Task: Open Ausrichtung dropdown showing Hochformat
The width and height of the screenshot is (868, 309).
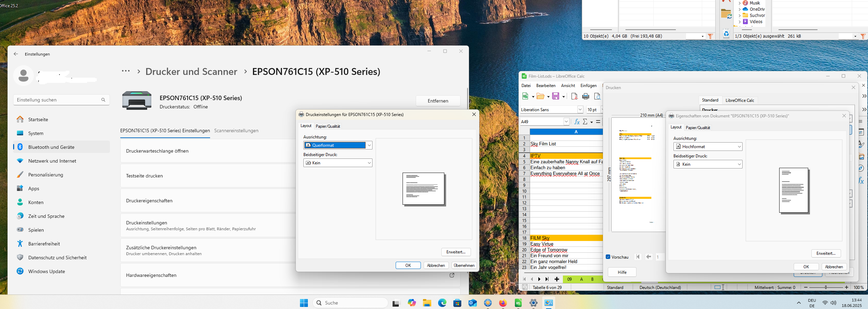Action: (x=708, y=146)
